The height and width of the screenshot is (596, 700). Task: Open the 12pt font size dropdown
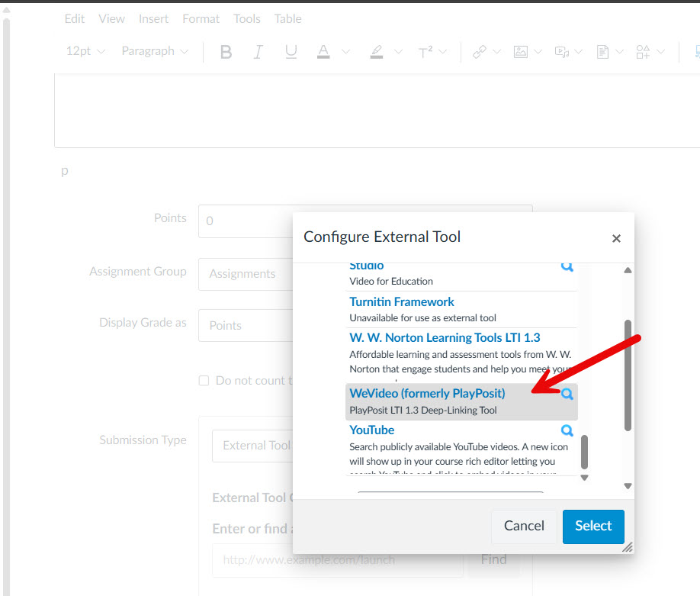tap(85, 51)
